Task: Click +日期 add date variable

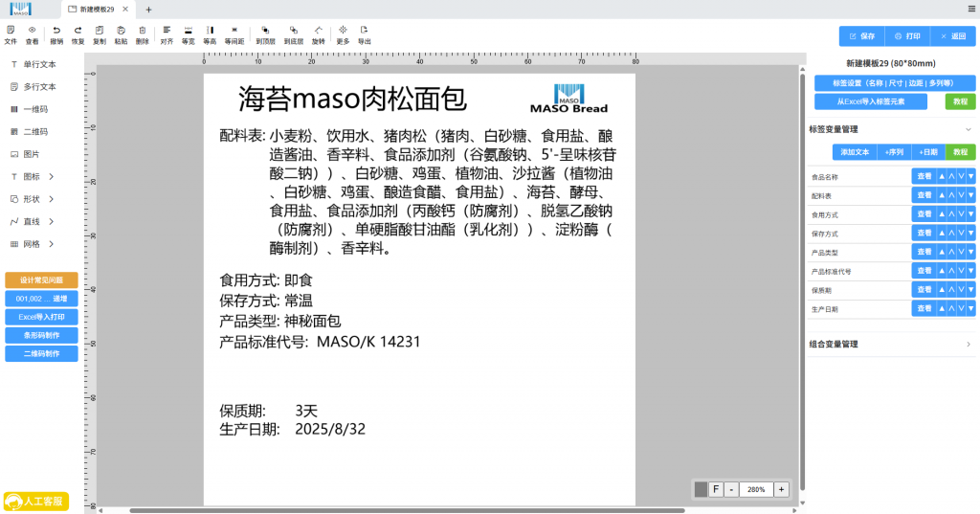Action: tap(928, 152)
